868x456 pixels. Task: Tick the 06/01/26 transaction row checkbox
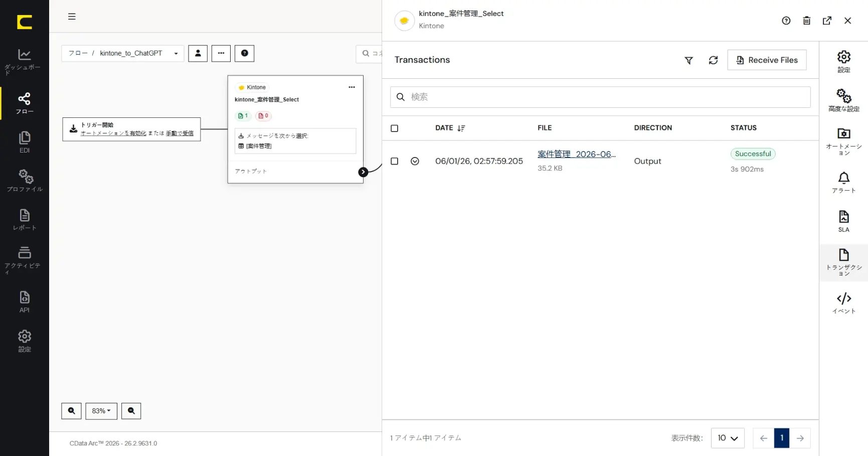click(x=394, y=161)
